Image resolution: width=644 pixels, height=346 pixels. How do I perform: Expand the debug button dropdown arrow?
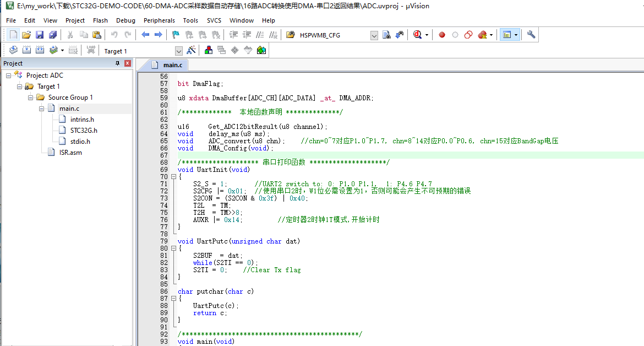click(x=427, y=35)
